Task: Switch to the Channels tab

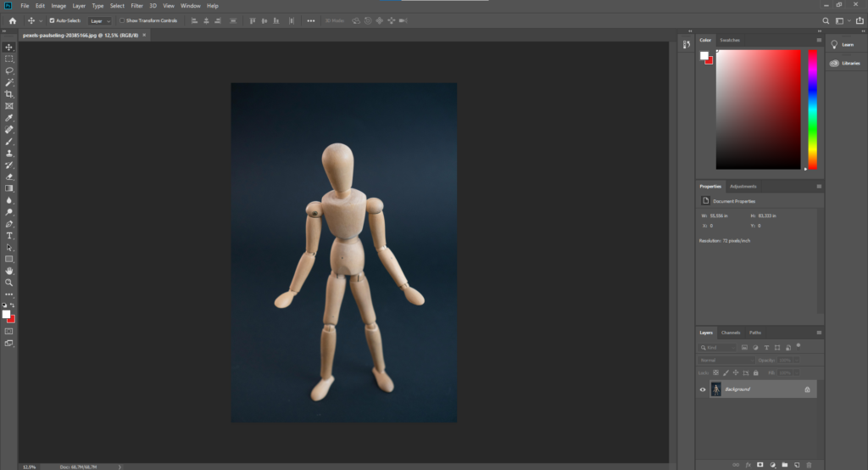Action: tap(730, 333)
